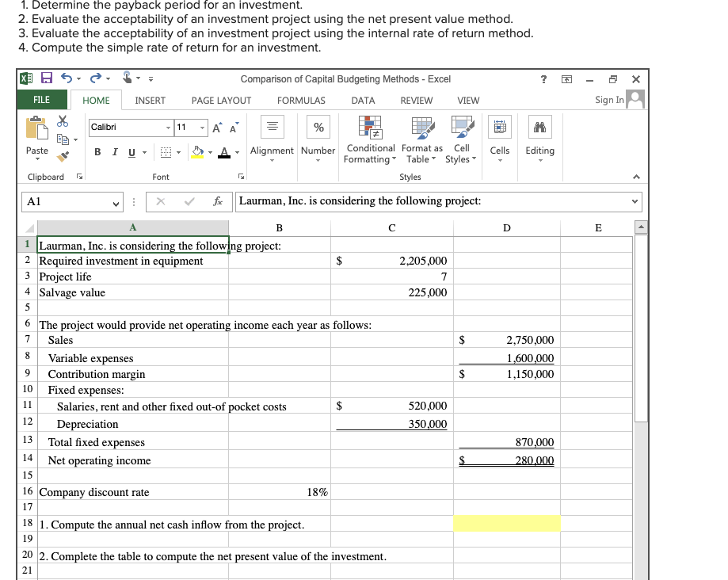This screenshot has width=728, height=580.
Task: Click the Borders icon
Action: [166, 152]
